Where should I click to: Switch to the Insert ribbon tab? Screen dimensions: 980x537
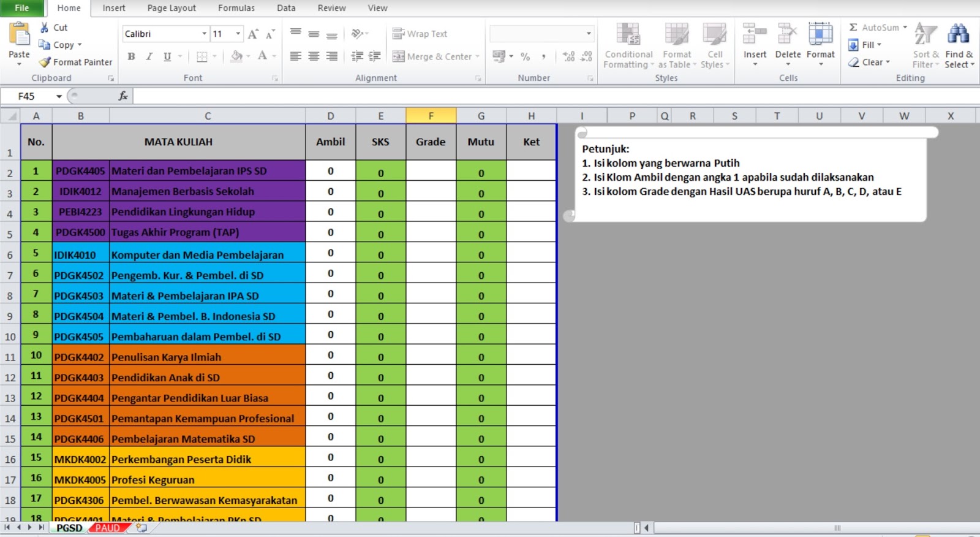(x=114, y=8)
